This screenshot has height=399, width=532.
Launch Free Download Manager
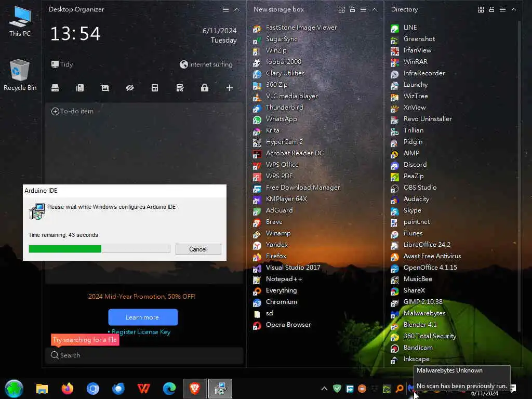point(297,188)
